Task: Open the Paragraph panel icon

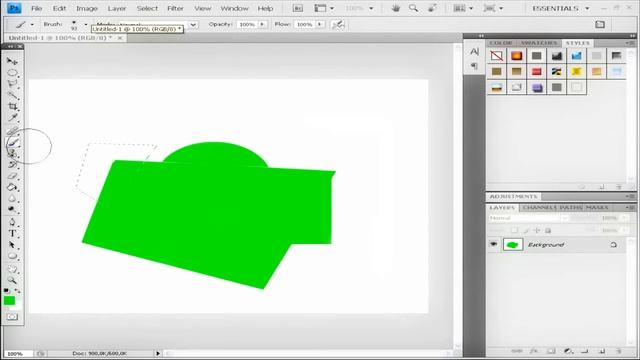Action: click(474, 65)
